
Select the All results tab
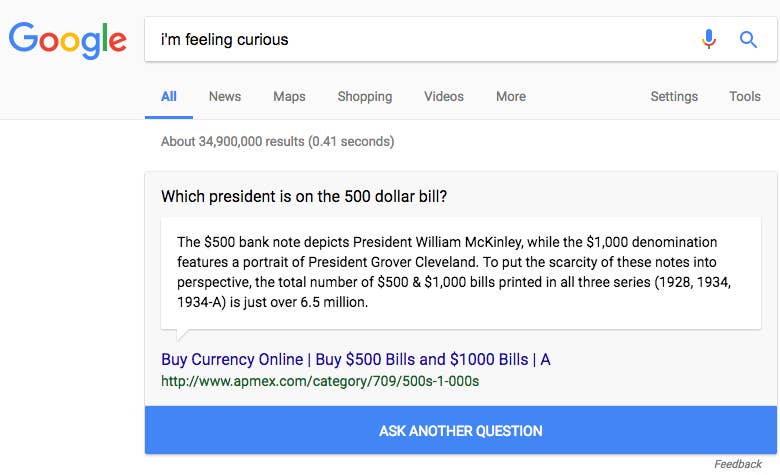point(169,97)
